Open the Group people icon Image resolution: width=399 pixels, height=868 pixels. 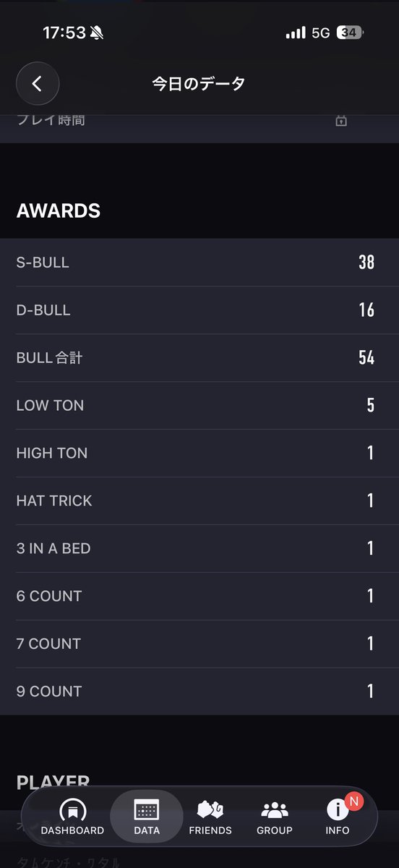[x=275, y=810]
